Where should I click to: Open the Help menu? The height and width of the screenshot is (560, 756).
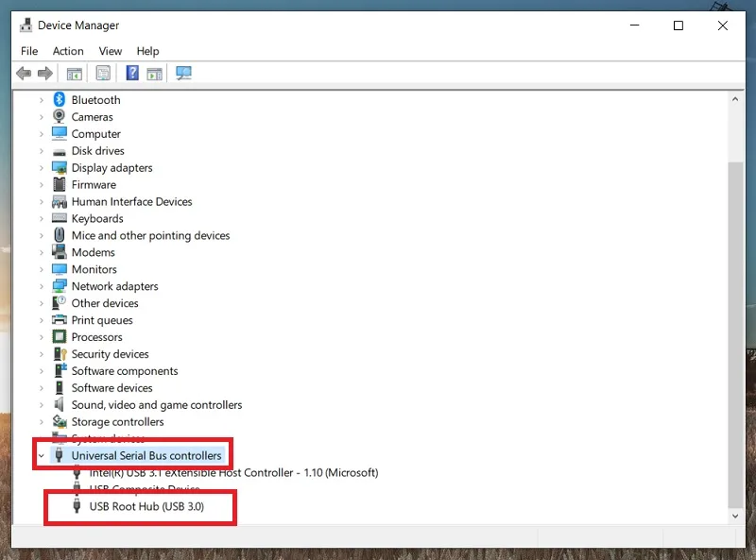(x=147, y=51)
